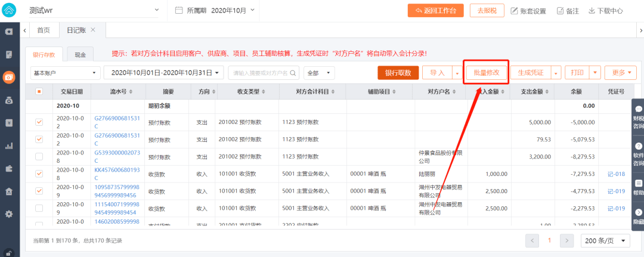Click the 导入 button
The image size is (644, 257).
(x=438, y=73)
